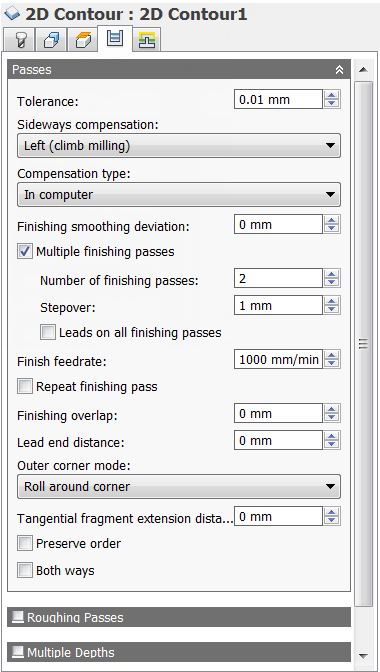380x672 pixels.
Task: Click the vertical scrollbar down arrow
Action: 363,655
